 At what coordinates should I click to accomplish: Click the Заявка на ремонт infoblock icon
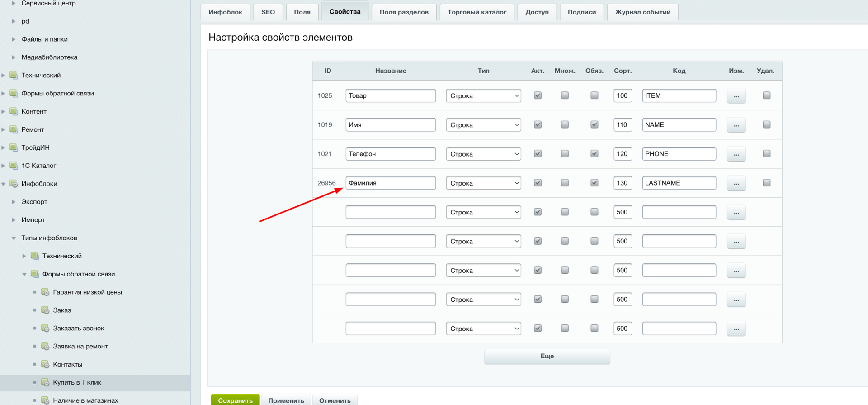tap(45, 346)
